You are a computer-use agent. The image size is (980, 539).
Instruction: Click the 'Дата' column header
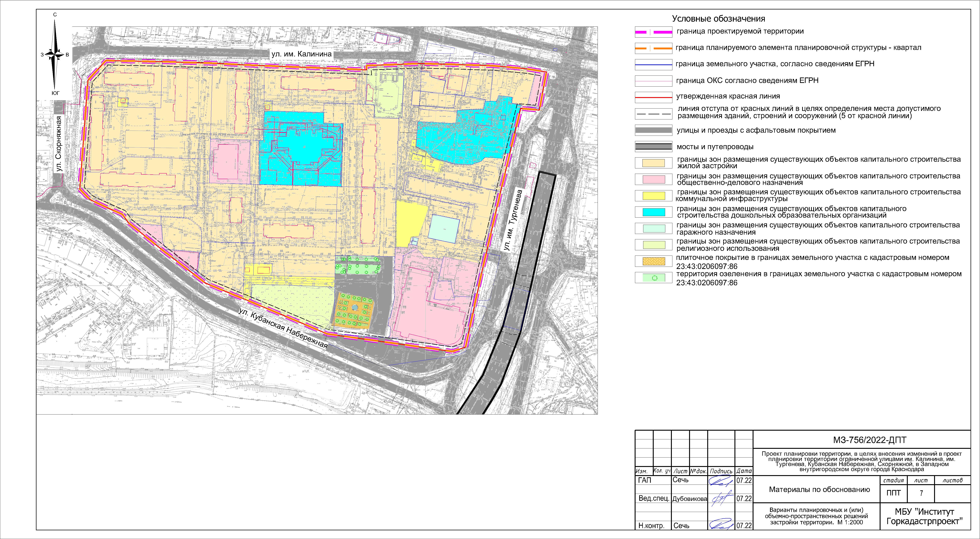point(744,471)
